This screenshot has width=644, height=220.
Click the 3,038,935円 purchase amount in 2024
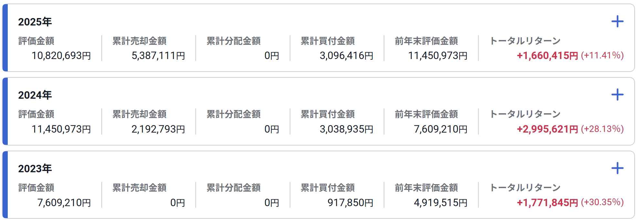[346, 129]
